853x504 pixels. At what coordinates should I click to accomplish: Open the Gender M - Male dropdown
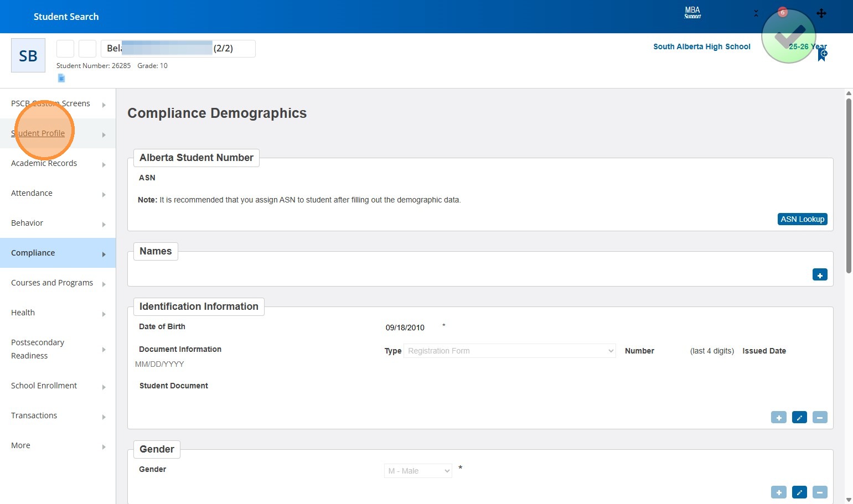click(418, 471)
